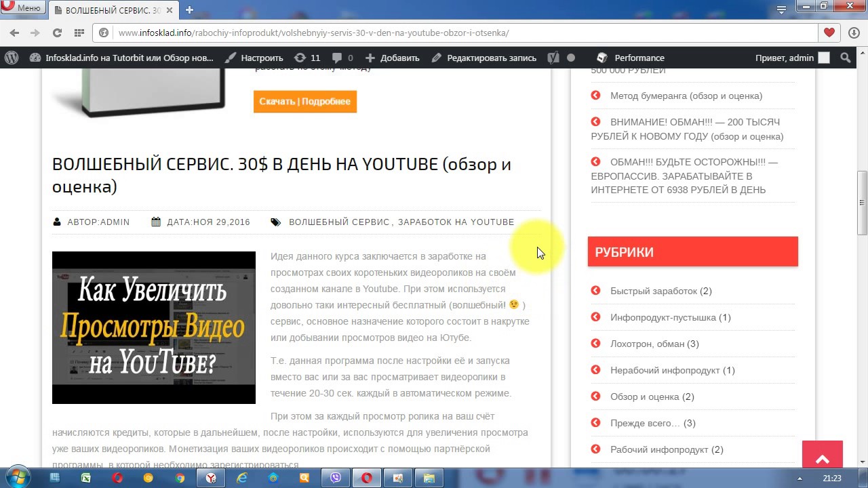Open the Opera Меню button
The width and height of the screenshot is (868, 488).
pos(22,8)
